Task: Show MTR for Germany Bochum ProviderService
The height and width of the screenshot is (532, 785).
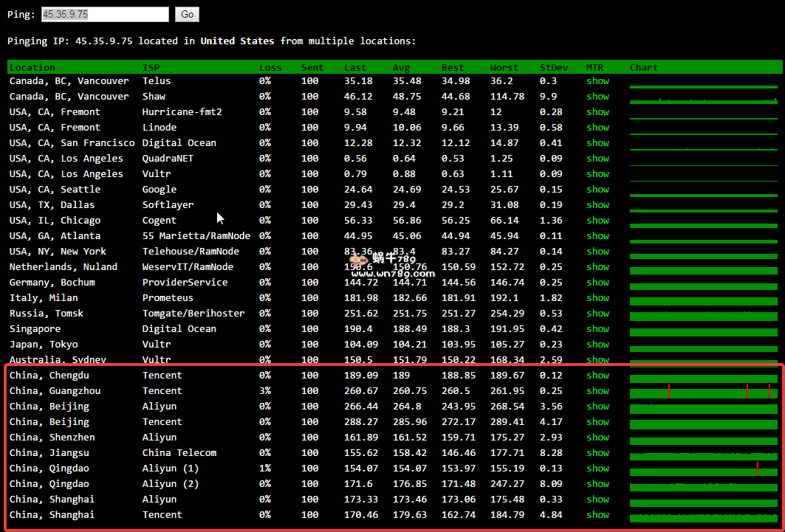Action: point(597,282)
